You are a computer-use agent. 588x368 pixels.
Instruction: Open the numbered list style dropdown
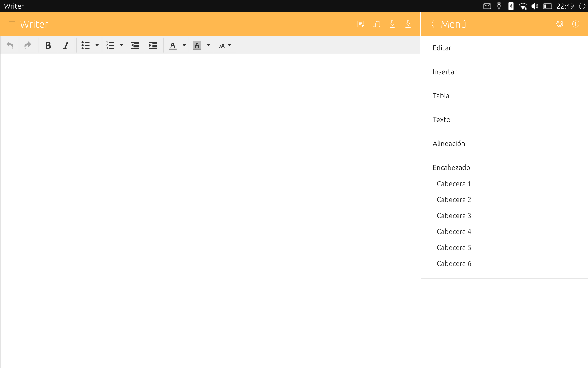tap(121, 45)
